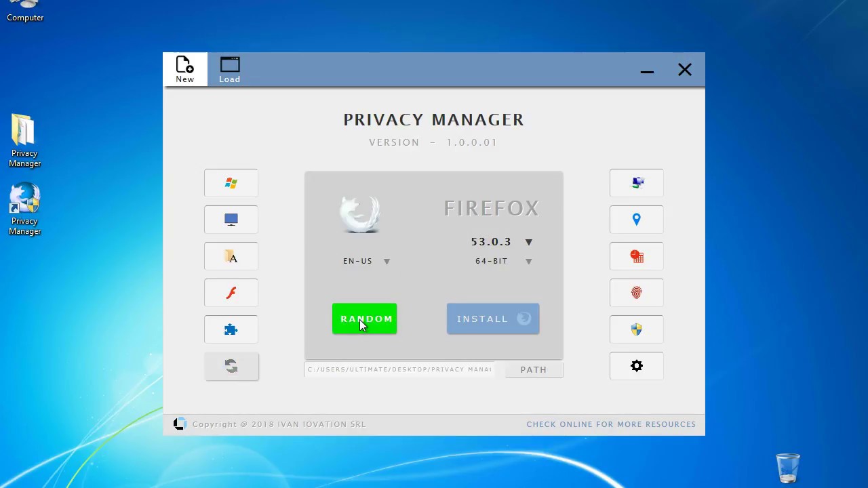
Task: Click the gray refresh arrows icon button
Action: (x=231, y=366)
